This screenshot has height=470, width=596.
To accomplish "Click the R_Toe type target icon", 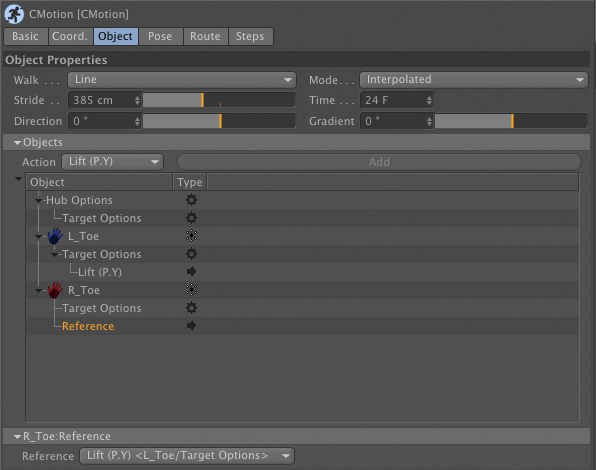I will point(191,290).
